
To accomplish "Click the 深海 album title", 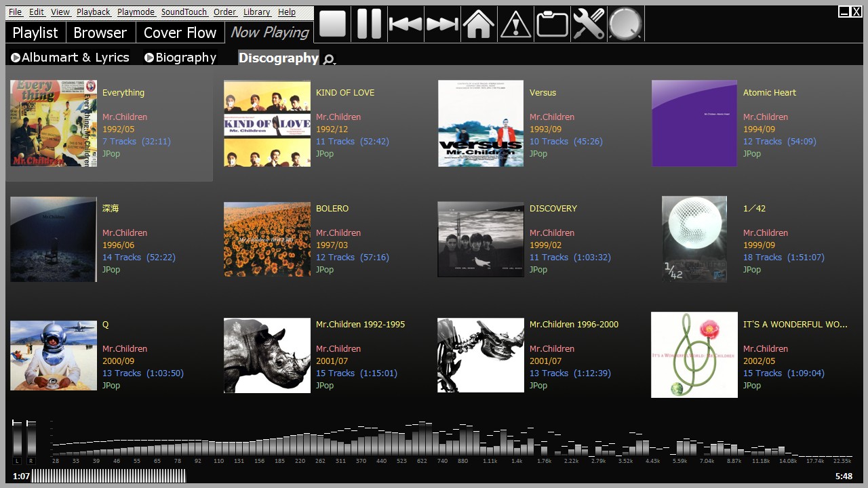I will tap(111, 209).
